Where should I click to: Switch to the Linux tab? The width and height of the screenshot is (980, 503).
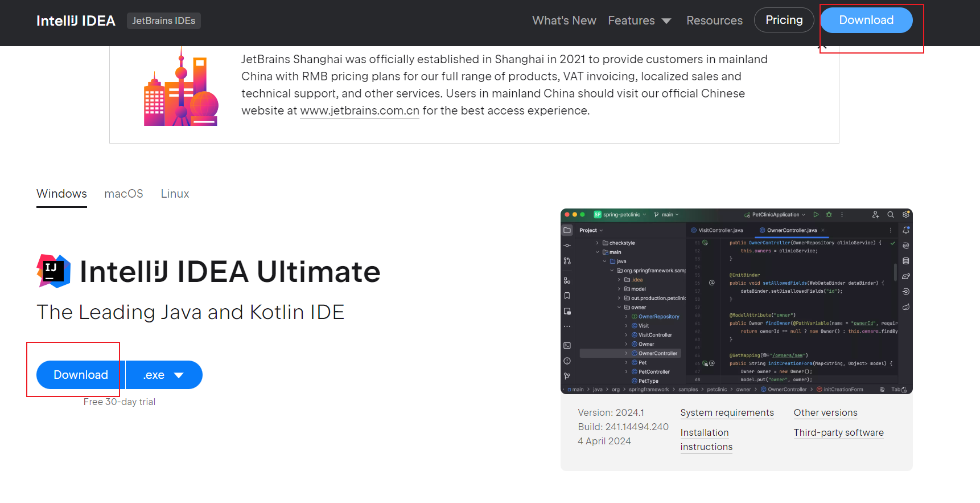[x=175, y=194]
